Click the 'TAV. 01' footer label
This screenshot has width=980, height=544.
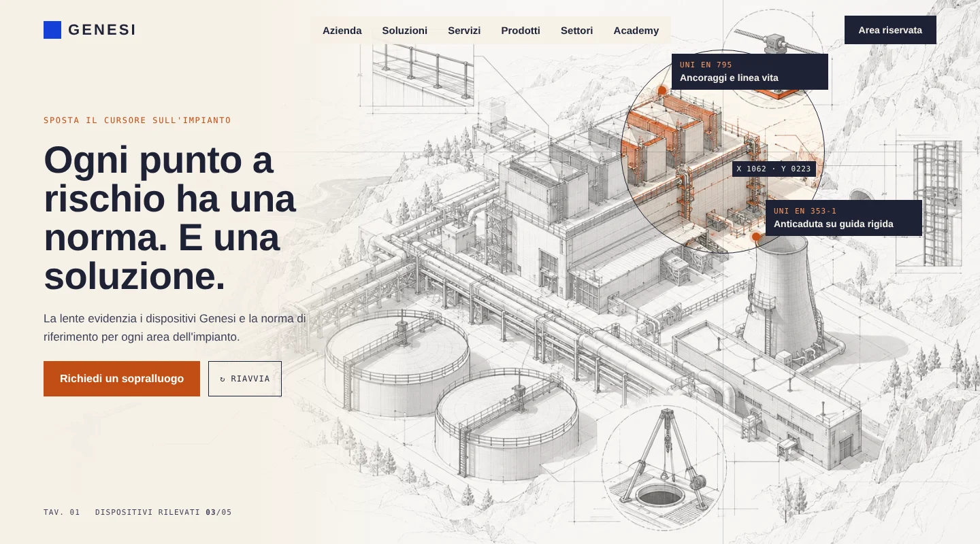pos(62,512)
